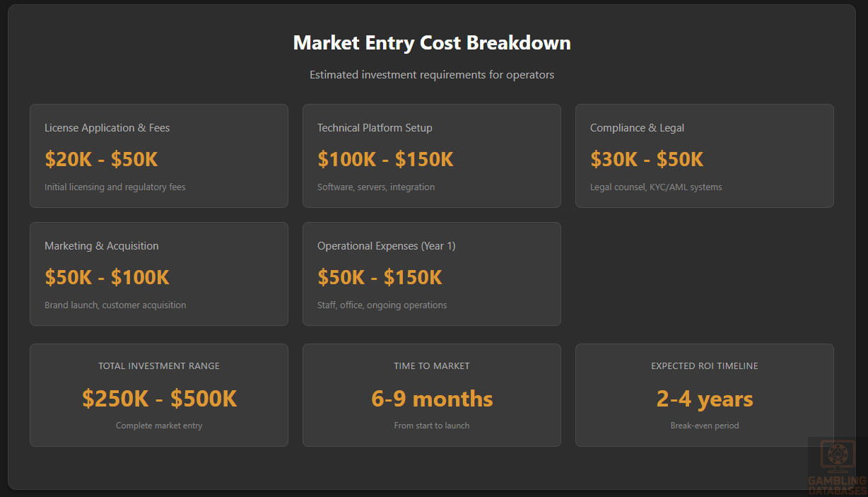Image resolution: width=868 pixels, height=497 pixels.
Task: Click the Market Entry Cost Breakdown heading
Action: pyautogui.click(x=432, y=42)
